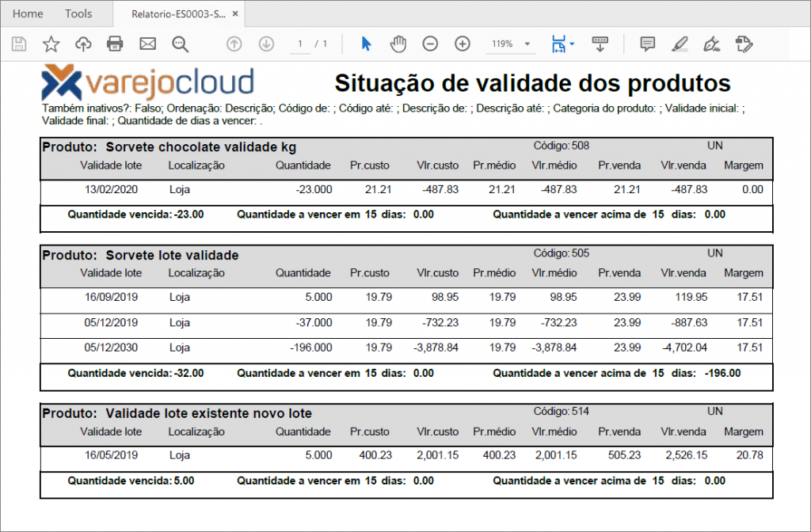Viewport: 811px width, 532px height.
Task: Click the read mode keyboard icon
Action: [600, 44]
